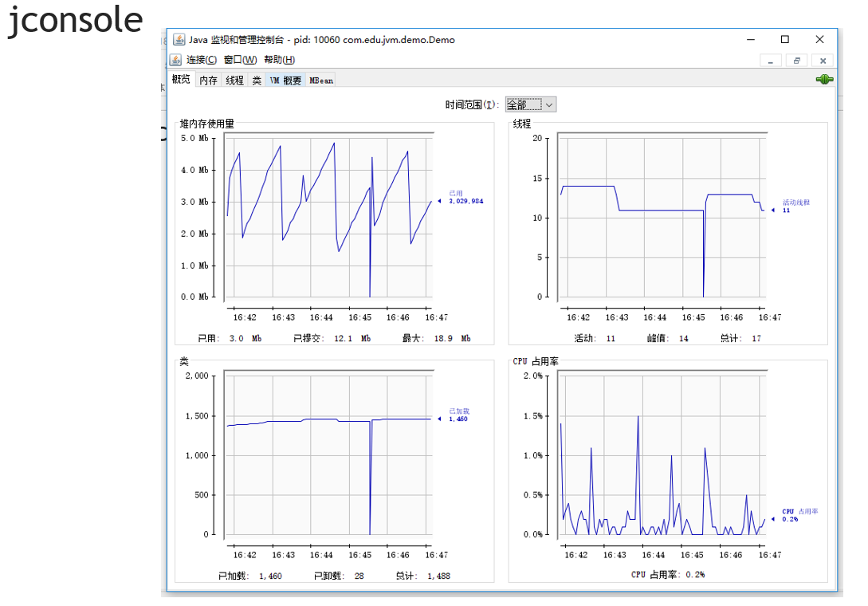
Task: Open the MBean tab
Action: (x=321, y=81)
